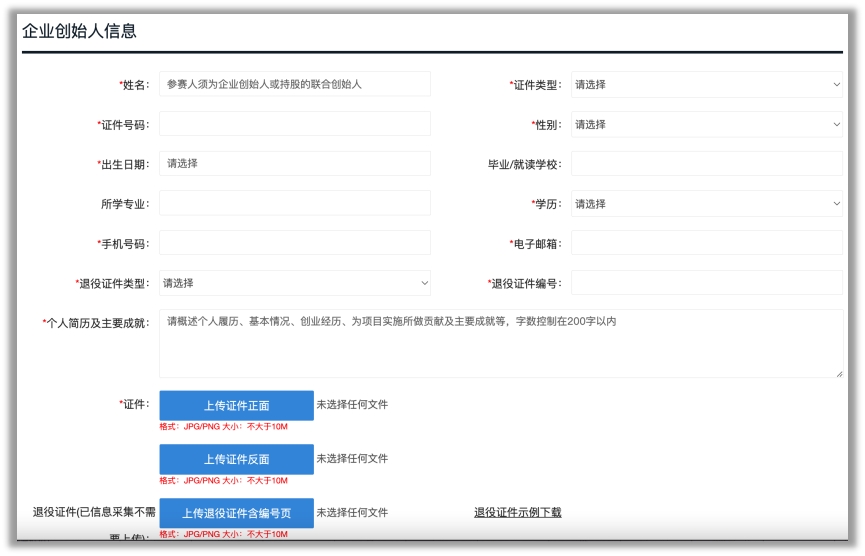Click the 证件号码 input field
Screen dimensions: 865x556
pos(294,124)
